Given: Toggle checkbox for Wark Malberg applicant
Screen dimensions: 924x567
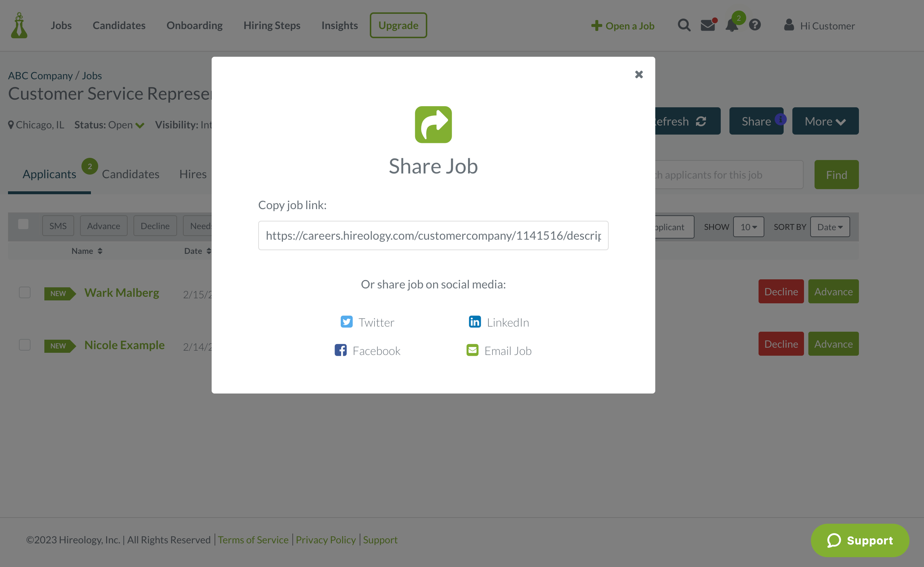Looking at the screenshot, I should click(24, 291).
